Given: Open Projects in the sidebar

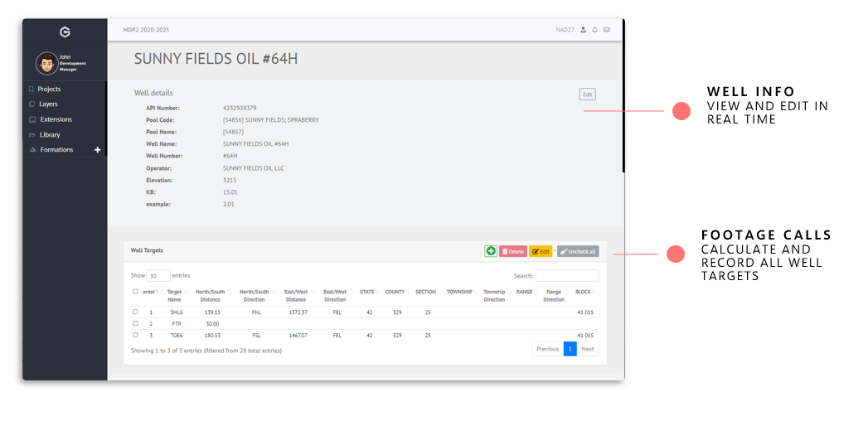Looking at the screenshot, I should point(49,90).
